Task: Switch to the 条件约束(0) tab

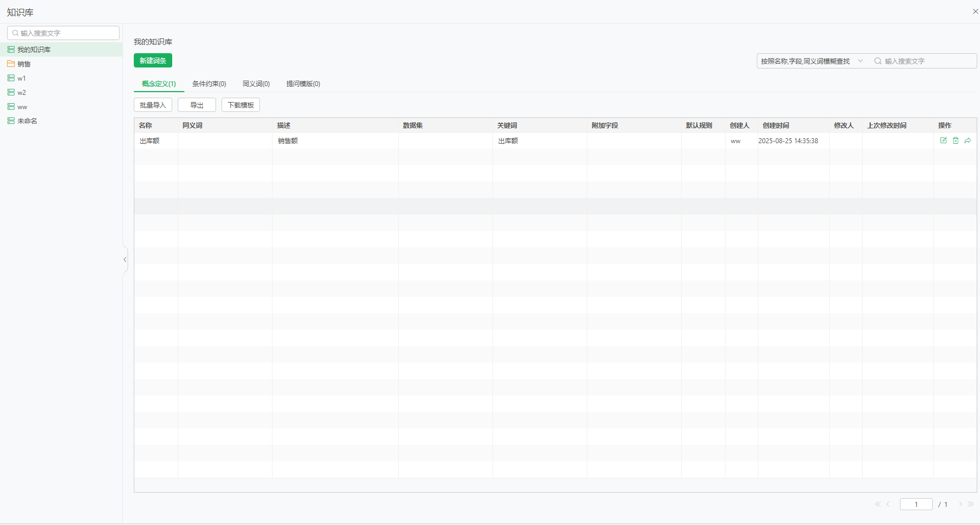Action: point(209,84)
